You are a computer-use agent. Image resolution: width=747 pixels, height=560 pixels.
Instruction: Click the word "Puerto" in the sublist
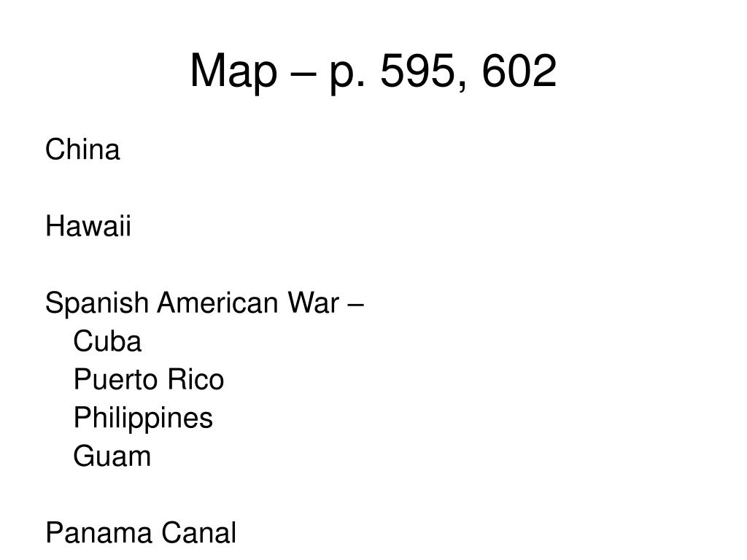pyautogui.click(x=110, y=380)
